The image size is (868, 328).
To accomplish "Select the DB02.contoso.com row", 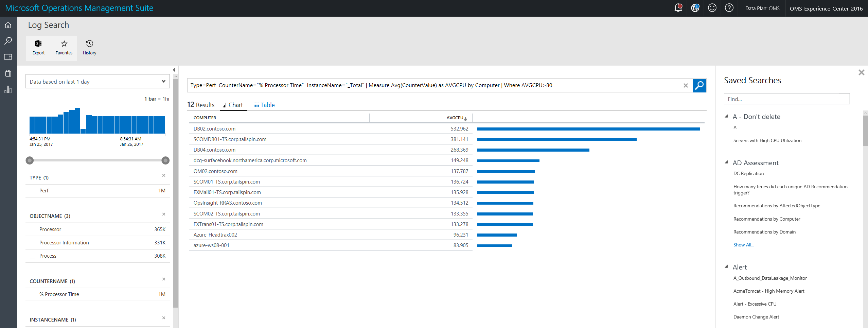I will [331, 129].
